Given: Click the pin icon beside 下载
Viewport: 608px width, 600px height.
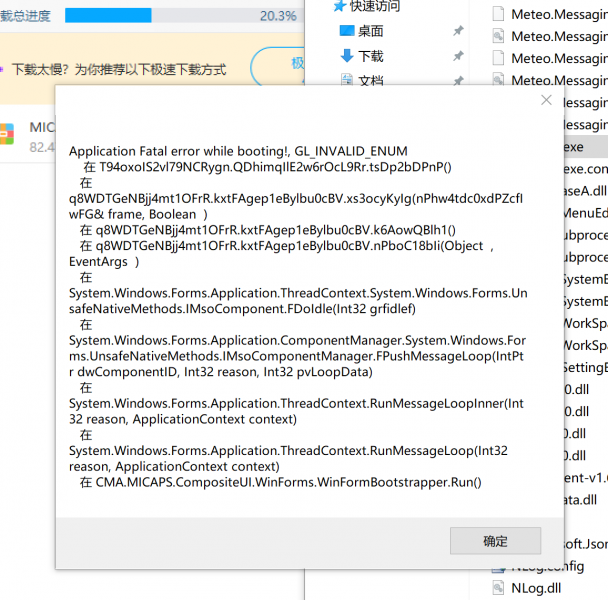Looking at the screenshot, I should (457, 56).
